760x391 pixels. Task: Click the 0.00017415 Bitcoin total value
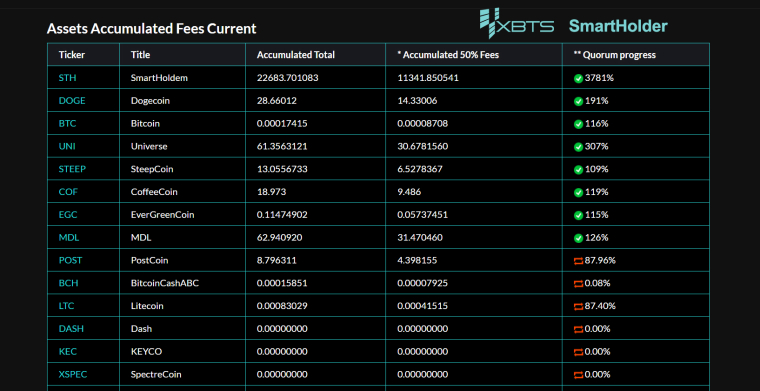[282, 124]
